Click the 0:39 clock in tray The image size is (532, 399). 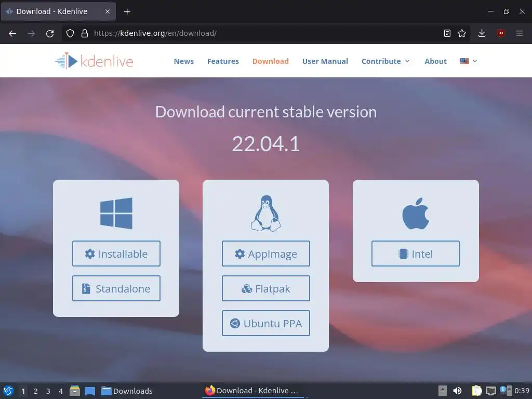tap(522, 391)
